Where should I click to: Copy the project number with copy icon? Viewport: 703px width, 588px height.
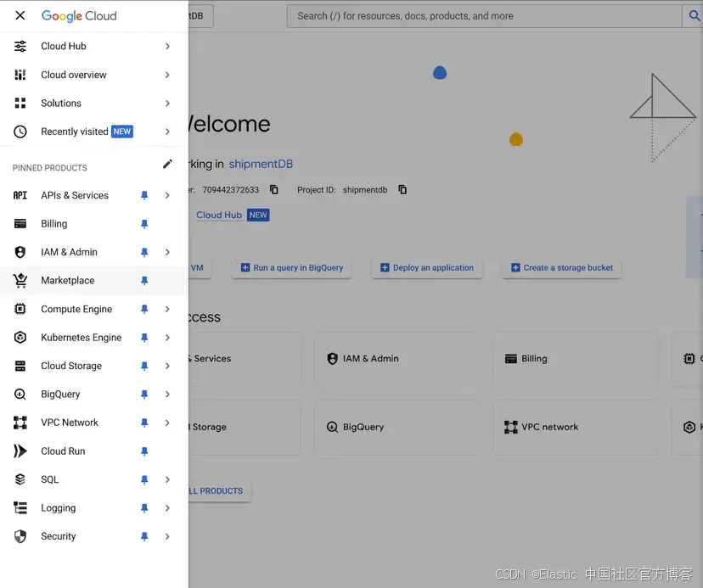click(x=274, y=189)
